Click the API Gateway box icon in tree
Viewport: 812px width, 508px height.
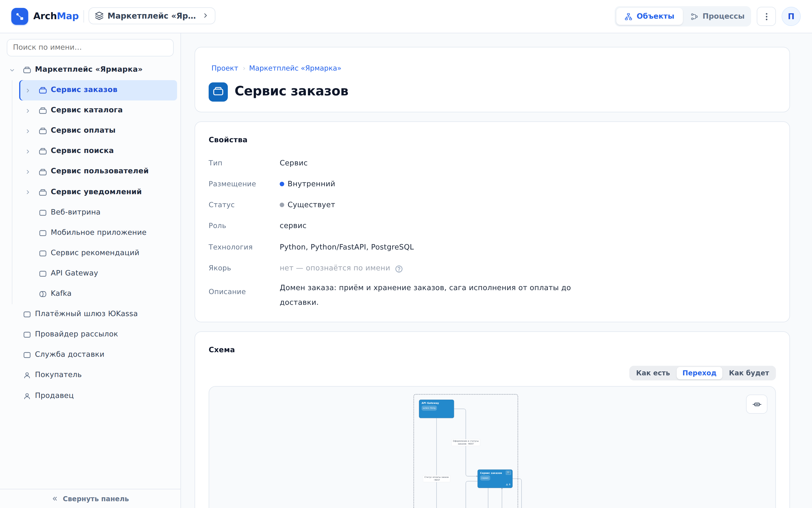43,273
